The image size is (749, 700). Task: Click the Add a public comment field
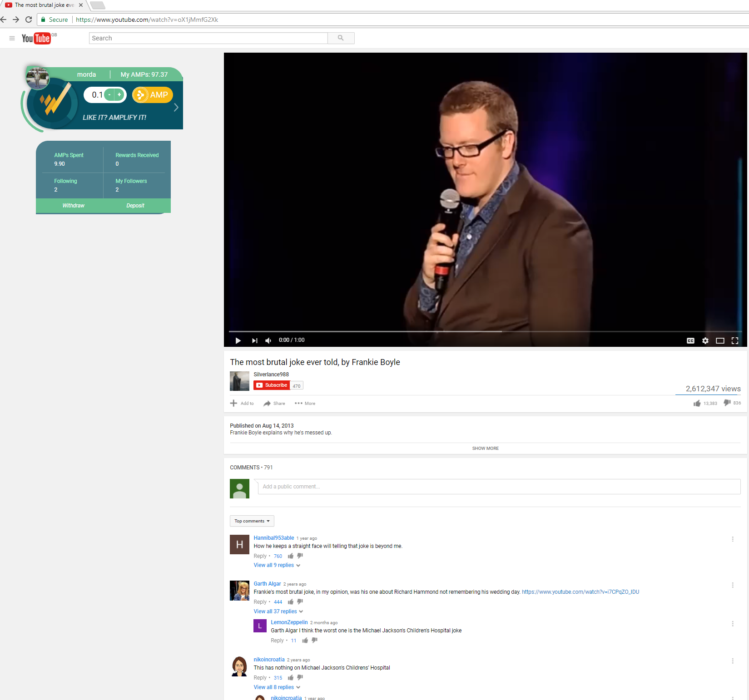(499, 487)
